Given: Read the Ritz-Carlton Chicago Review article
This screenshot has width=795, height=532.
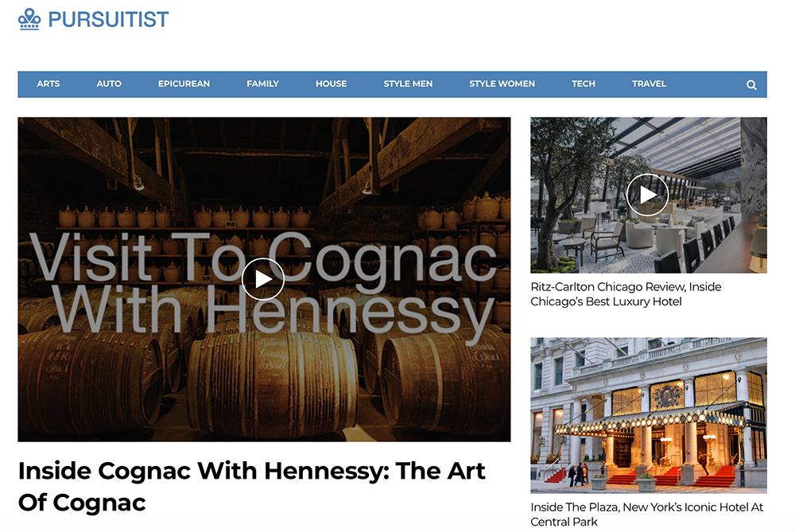Looking at the screenshot, I should 626,294.
